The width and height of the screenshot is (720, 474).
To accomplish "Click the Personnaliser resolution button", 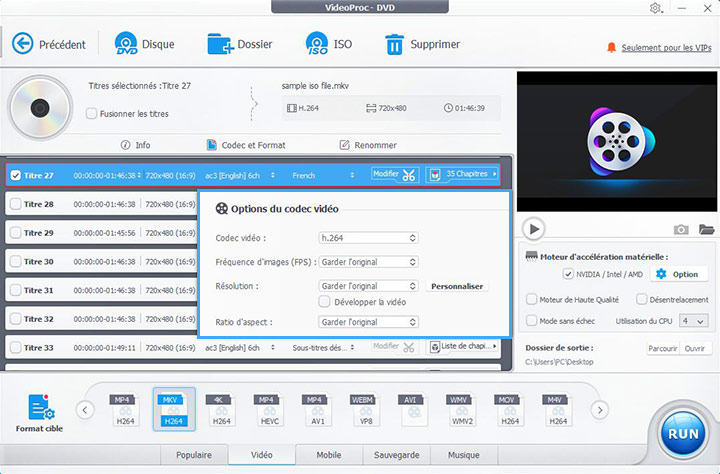I will pyautogui.click(x=457, y=286).
